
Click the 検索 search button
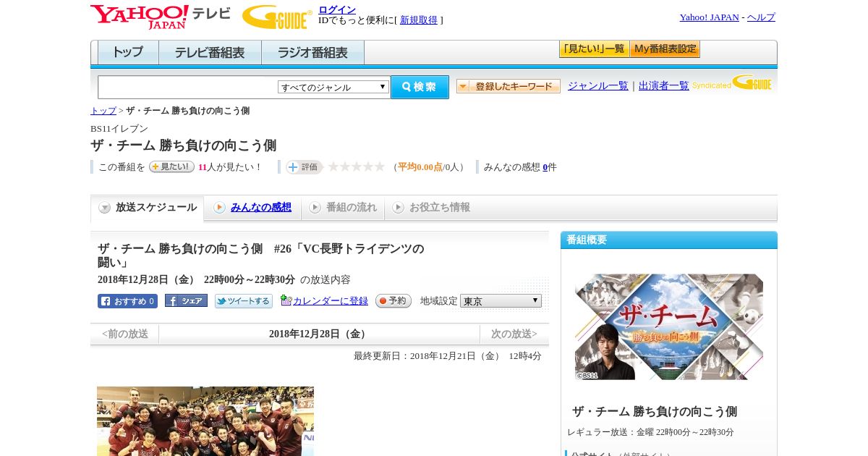click(x=420, y=87)
